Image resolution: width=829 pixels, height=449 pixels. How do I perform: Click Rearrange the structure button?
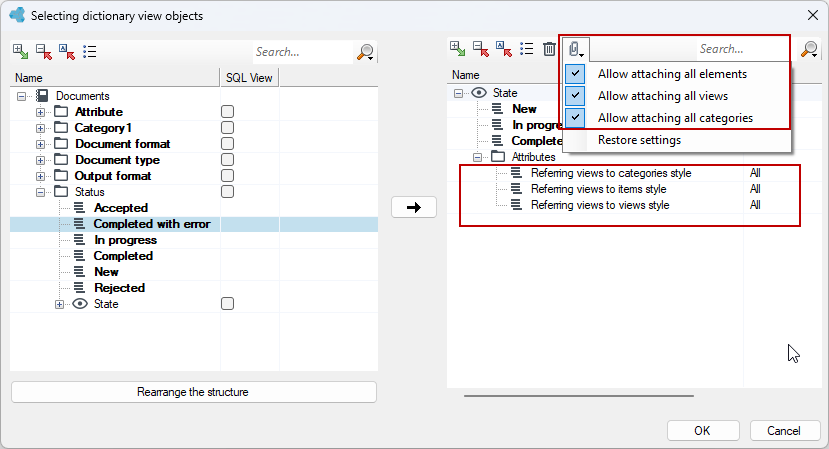(194, 392)
